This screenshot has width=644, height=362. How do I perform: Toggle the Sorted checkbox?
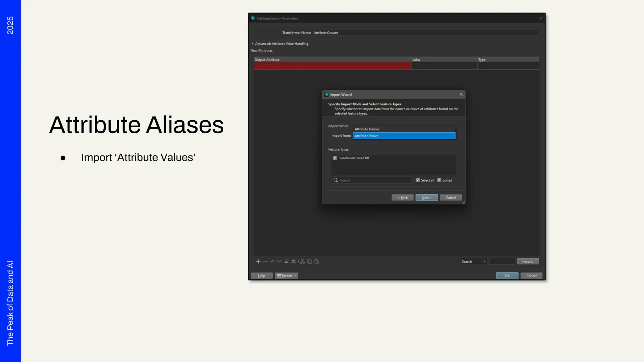click(x=439, y=180)
